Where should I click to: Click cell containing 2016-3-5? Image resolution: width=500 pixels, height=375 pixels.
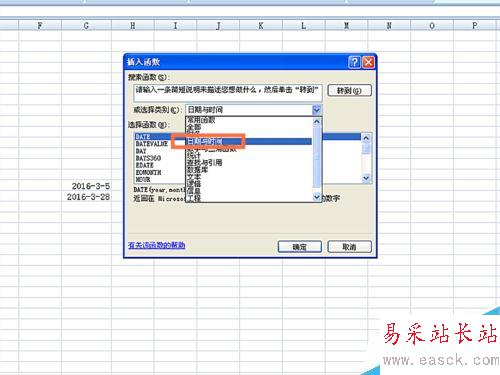click(86, 186)
